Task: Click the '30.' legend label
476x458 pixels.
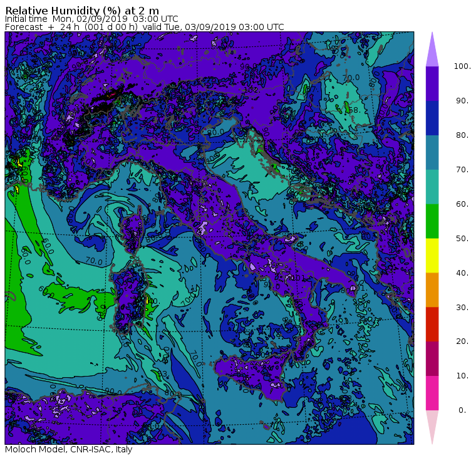Action: pos(462,308)
